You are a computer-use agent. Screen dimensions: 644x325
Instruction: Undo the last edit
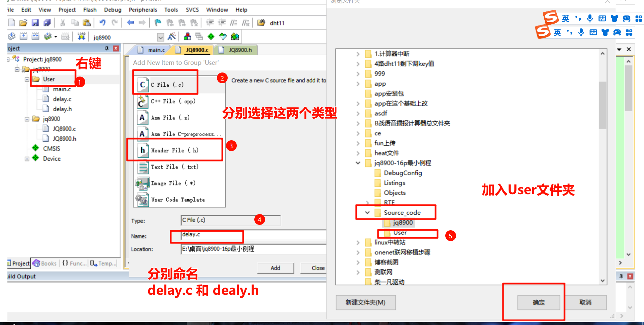(102, 23)
